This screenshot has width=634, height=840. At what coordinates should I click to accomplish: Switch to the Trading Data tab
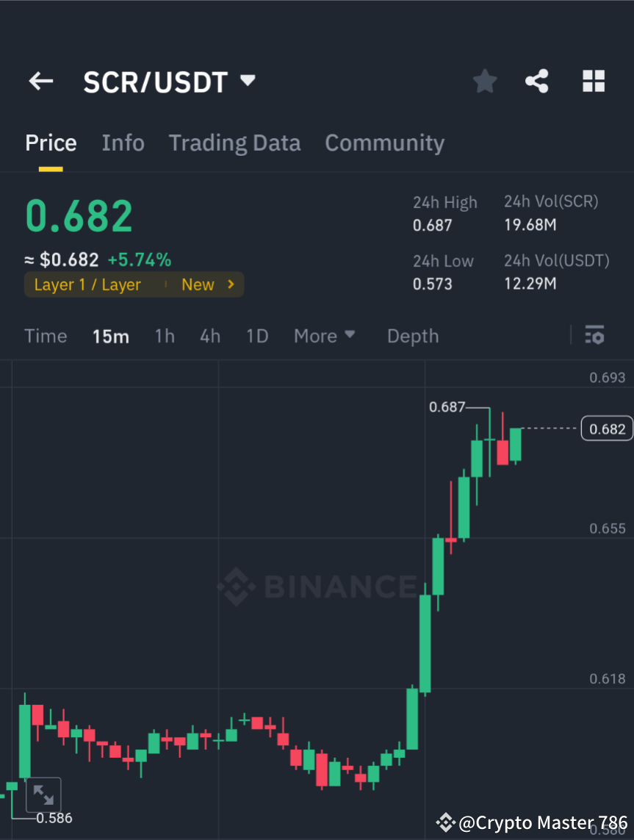234,143
